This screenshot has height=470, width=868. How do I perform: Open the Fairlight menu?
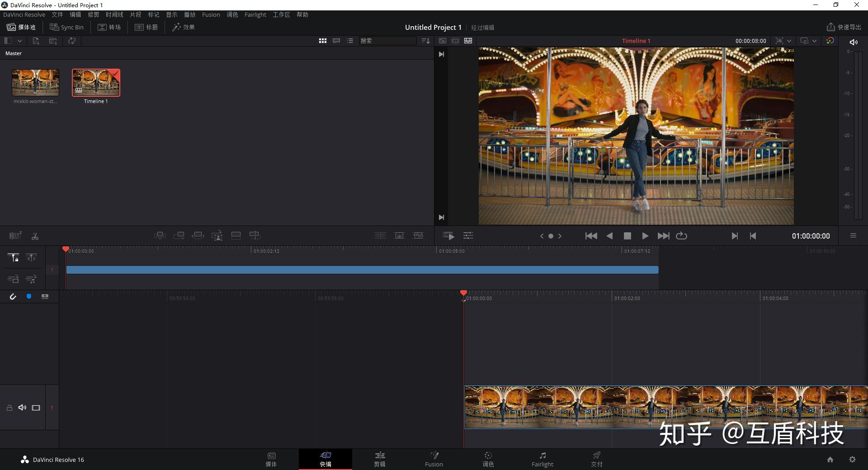coord(255,14)
